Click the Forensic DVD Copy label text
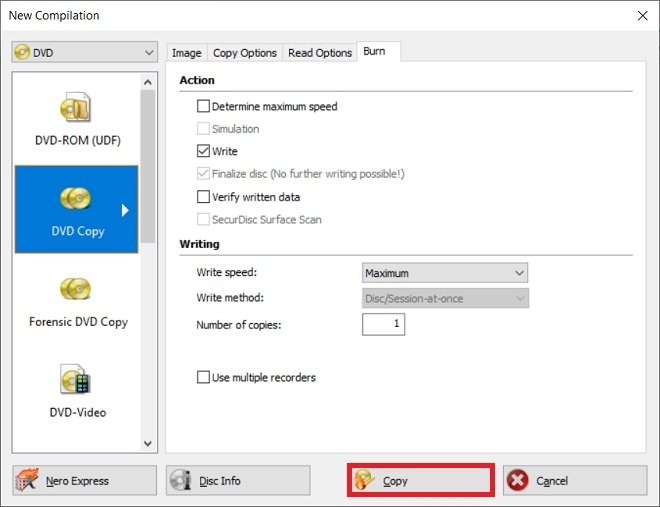This screenshot has width=660, height=507. [78, 322]
